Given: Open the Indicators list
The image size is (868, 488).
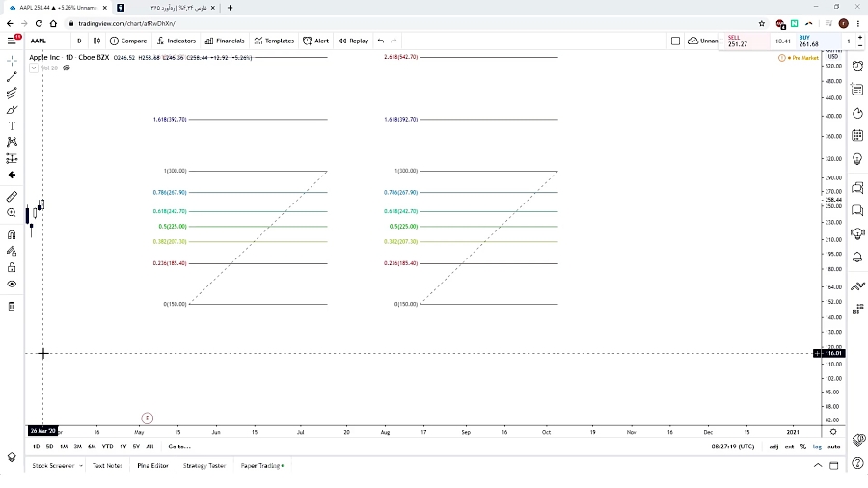Looking at the screenshot, I should pyautogui.click(x=176, y=41).
